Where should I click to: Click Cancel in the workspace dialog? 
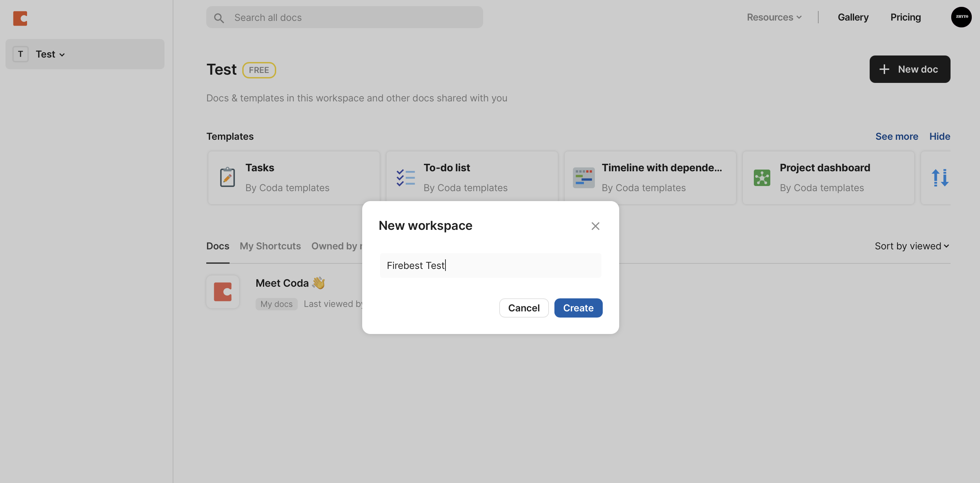tap(524, 308)
